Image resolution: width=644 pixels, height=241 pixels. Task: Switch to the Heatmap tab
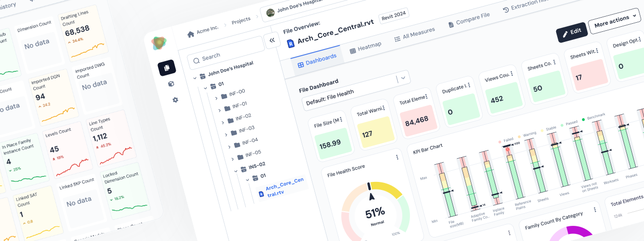tap(366, 48)
